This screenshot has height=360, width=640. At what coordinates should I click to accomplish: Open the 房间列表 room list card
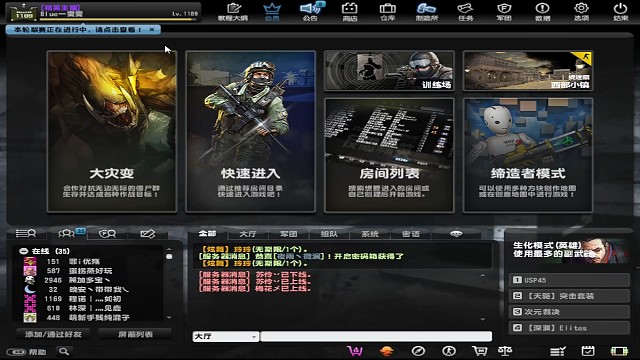point(389,155)
